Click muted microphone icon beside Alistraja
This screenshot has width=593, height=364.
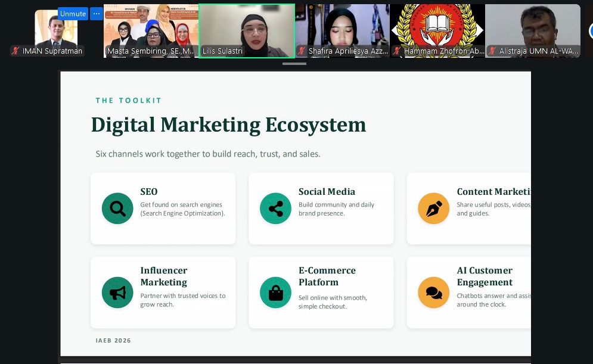(492, 51)
